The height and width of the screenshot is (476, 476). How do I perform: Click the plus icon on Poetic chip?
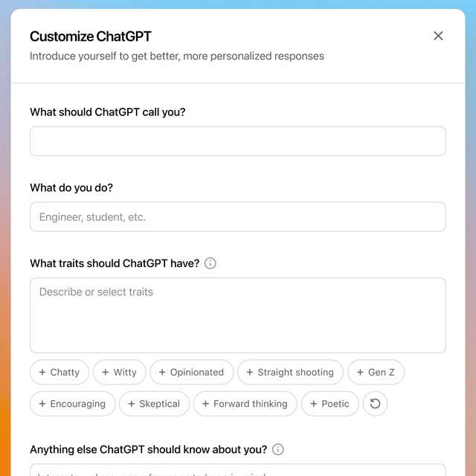coord(314,404)
